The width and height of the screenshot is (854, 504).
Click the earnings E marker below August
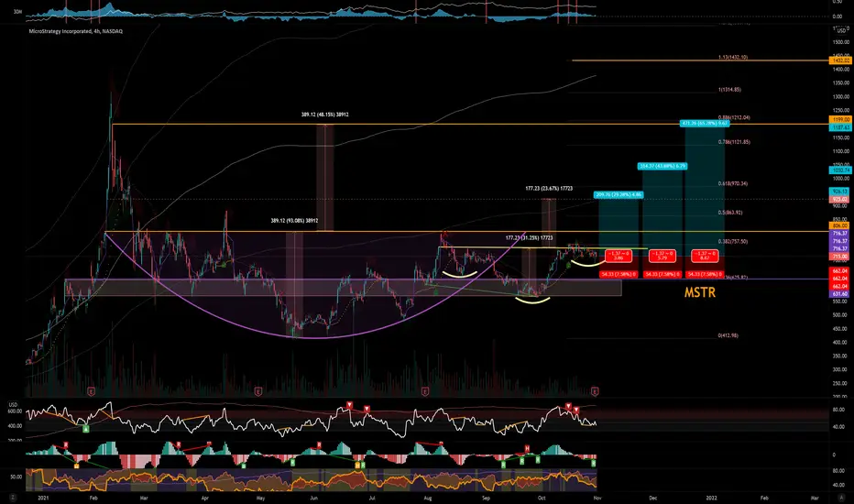pos(425,391)
